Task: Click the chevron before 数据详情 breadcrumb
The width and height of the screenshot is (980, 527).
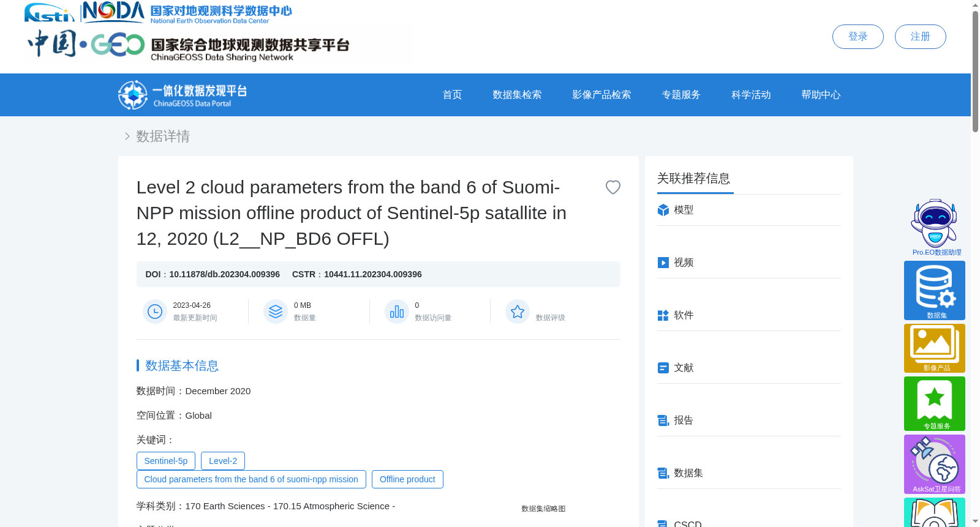Action: point(127,136)
